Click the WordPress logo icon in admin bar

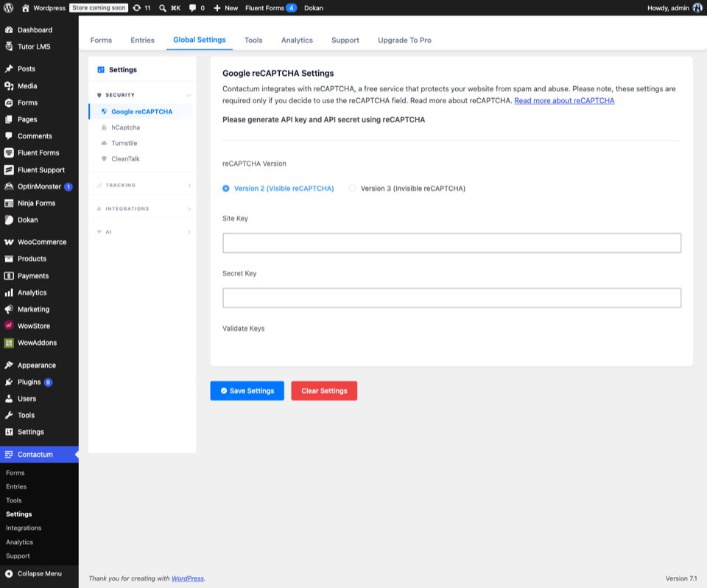[9, 7]
